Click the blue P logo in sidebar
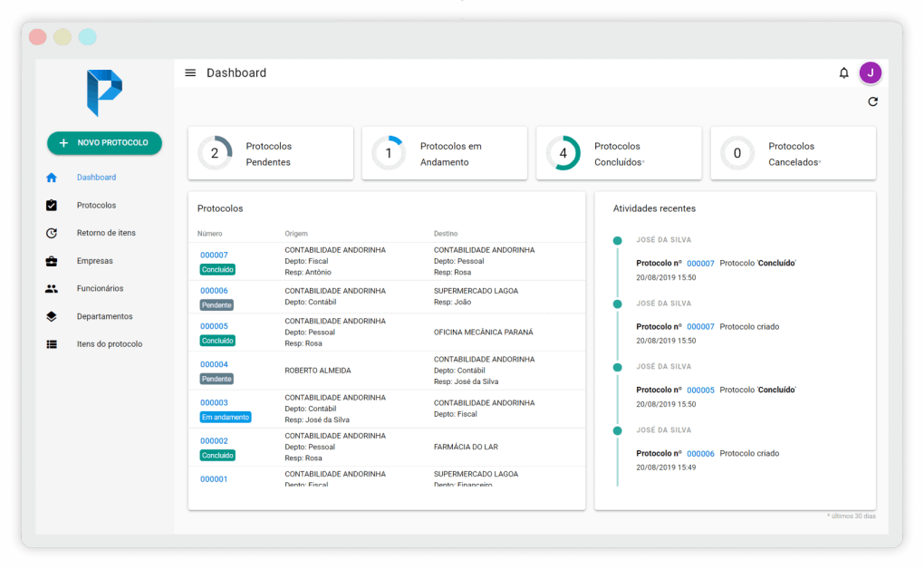Screen dimensions: 924x569 click(x=104, y=92)
